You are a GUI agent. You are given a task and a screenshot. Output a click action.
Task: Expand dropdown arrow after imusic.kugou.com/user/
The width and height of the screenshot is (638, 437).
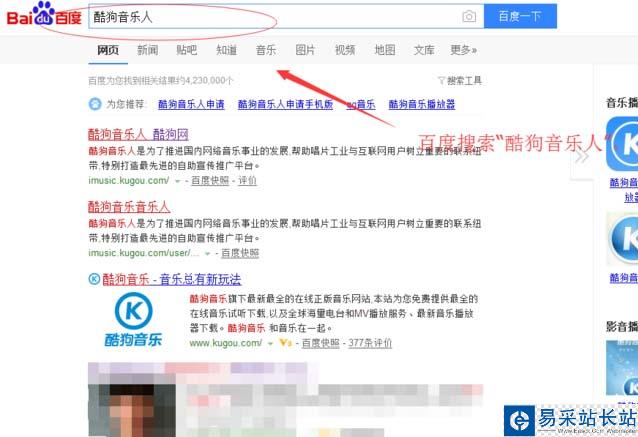pyautogui.click(x=208, y=254)
